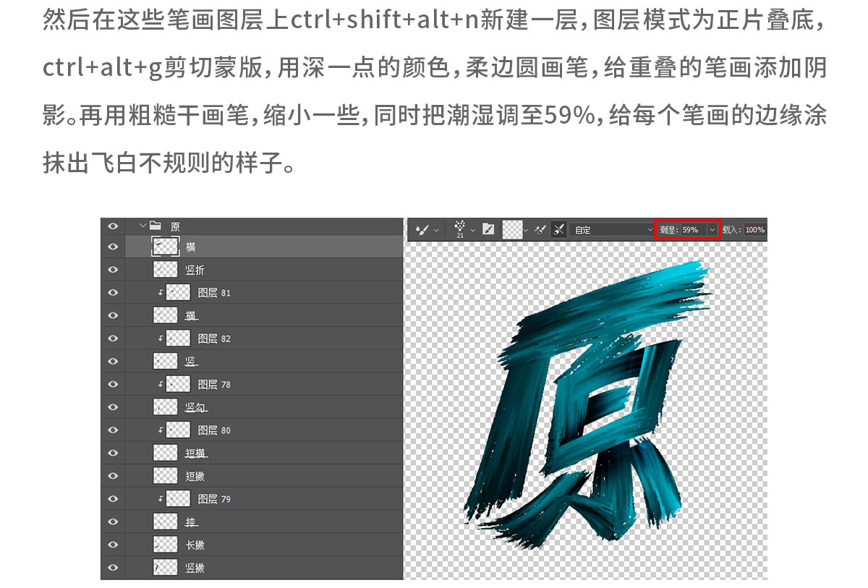Image resolution: width=868 pixels, height=588 pixels.
Task: Select the layer named 短横
Action: click(x=196, y=453)
